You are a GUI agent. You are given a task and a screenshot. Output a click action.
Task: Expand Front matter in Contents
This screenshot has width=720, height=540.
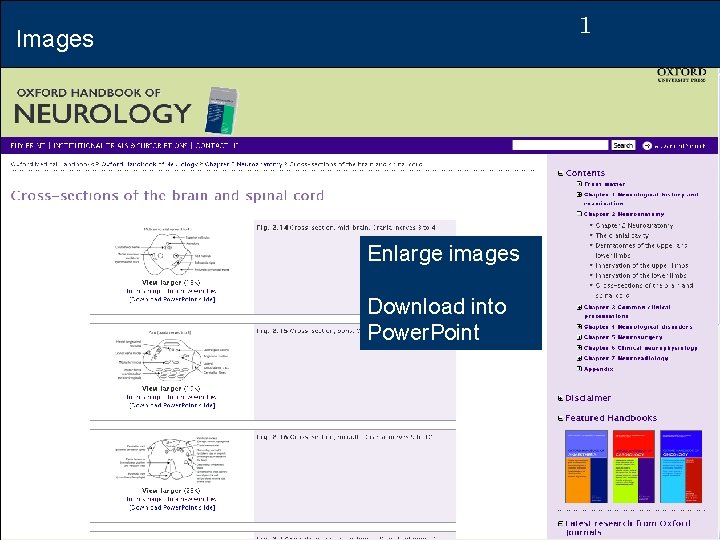579,184
